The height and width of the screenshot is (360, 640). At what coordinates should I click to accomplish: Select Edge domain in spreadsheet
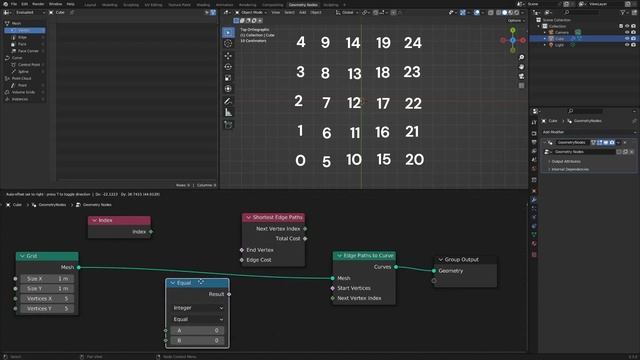click(24, 37)
